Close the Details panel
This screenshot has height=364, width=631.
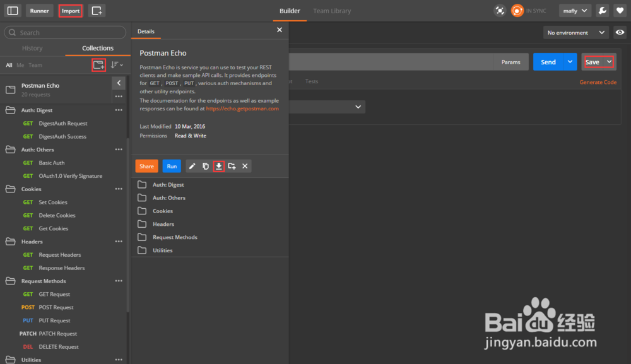click(280, 30)
